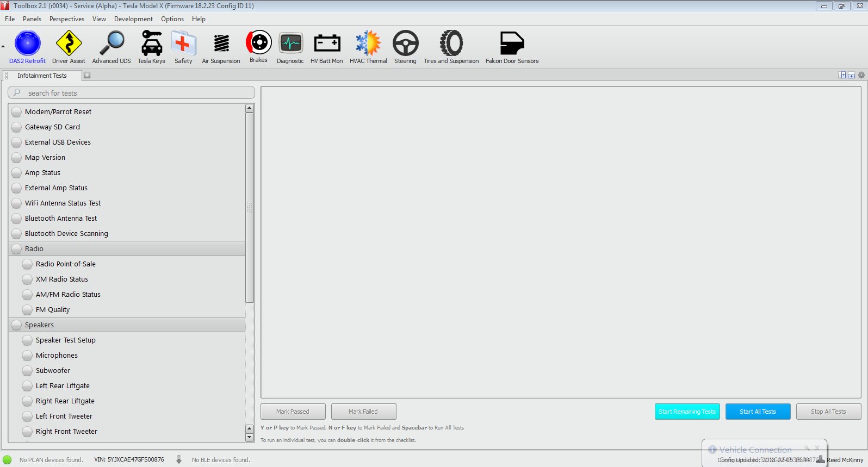Click the Start All Tests button
868x467 pixels.
point(757,412)
